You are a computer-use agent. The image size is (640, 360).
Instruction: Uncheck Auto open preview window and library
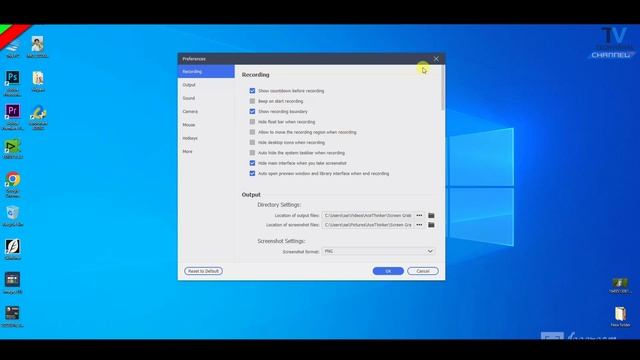pos(252,173)
